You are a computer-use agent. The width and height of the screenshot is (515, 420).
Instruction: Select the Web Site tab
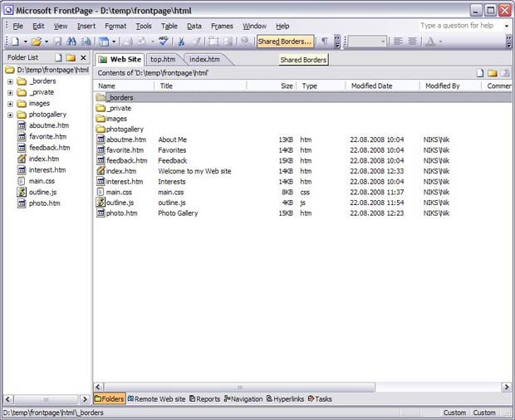pos(120,60)
